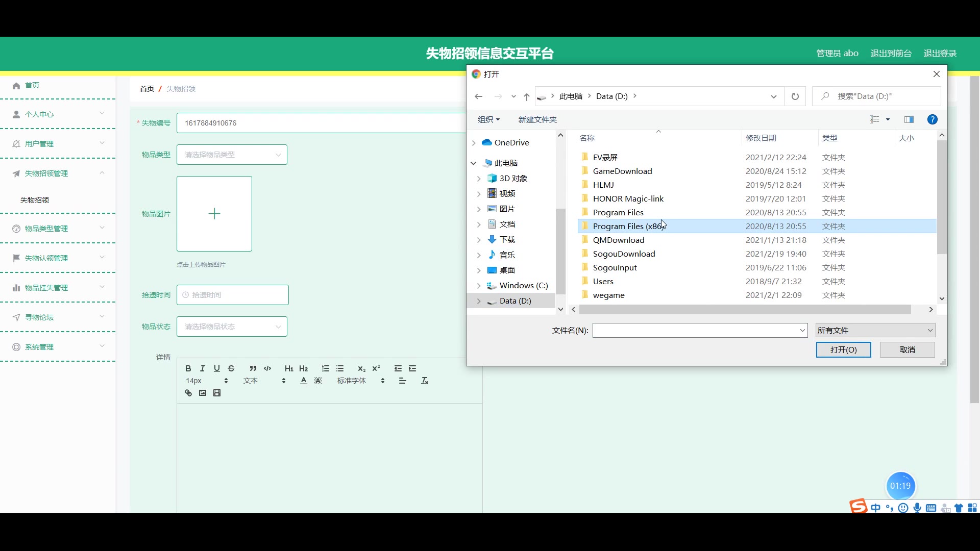The width and height of the screenshot is (980, 551).
Task: Insert a hyperlink in the editor
Action: [188, 393]
